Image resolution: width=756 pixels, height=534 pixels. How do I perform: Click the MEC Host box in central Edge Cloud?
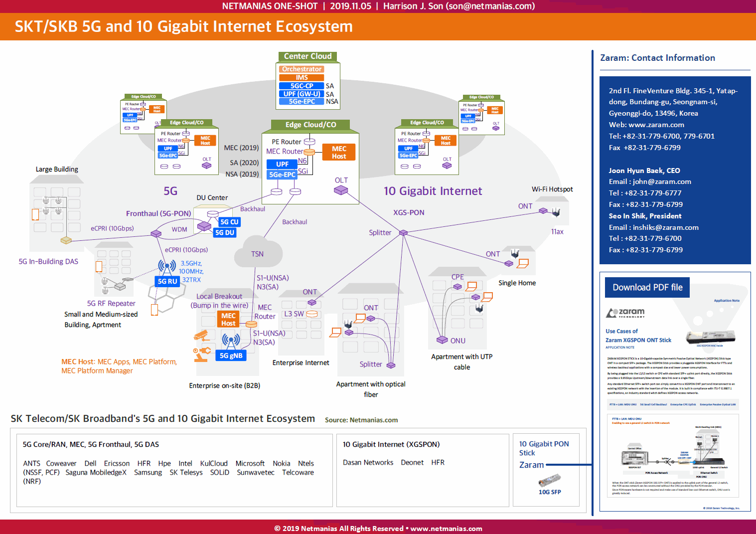(x=339, y=152)
